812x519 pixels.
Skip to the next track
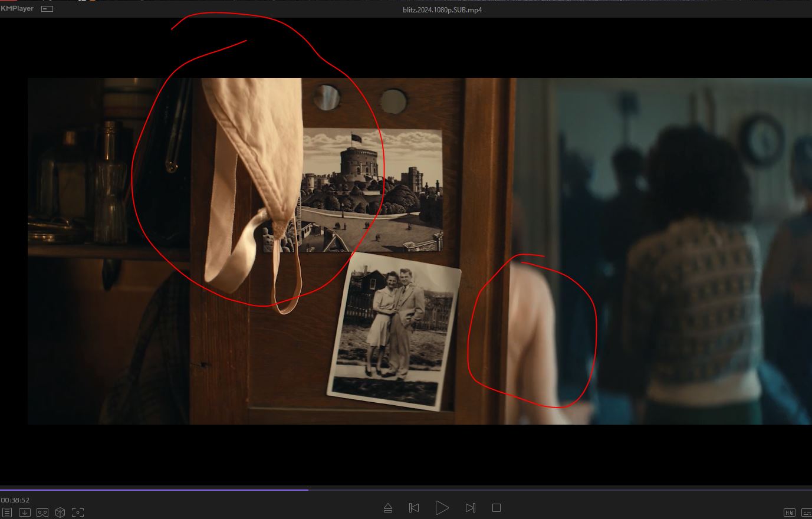[x=470, y=508]
